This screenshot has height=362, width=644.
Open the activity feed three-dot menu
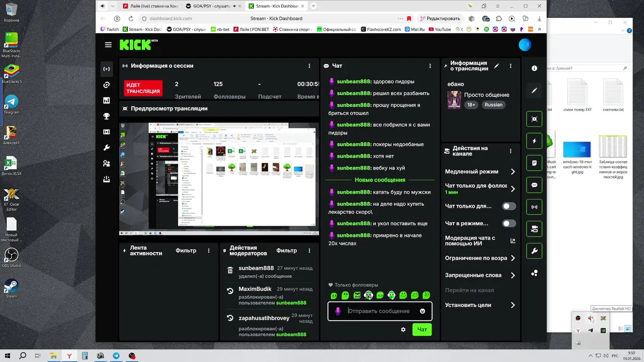tap(209, 250)
